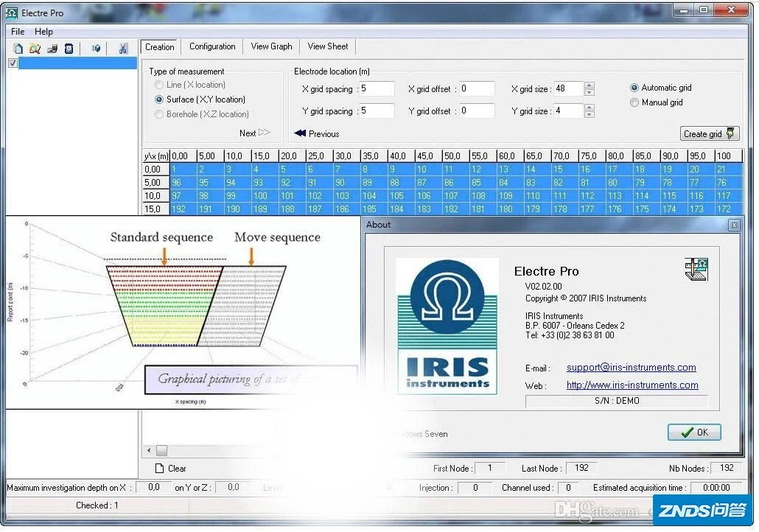Close the About dialog with X
759x532 pixels.
click(x=733, y=225)
